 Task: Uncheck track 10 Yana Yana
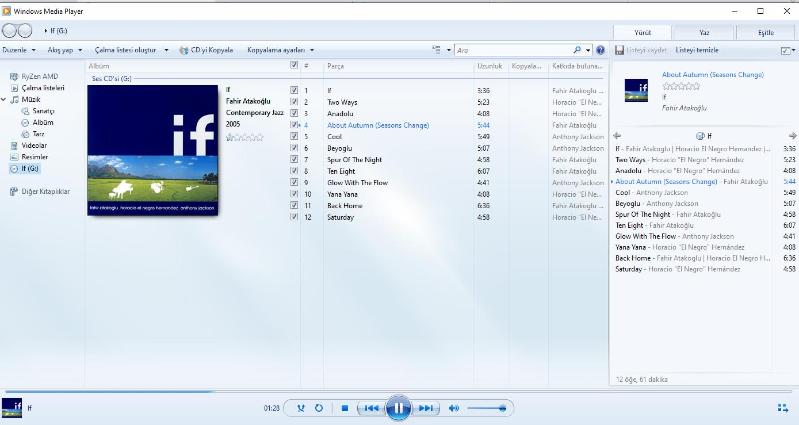point(294,194)
